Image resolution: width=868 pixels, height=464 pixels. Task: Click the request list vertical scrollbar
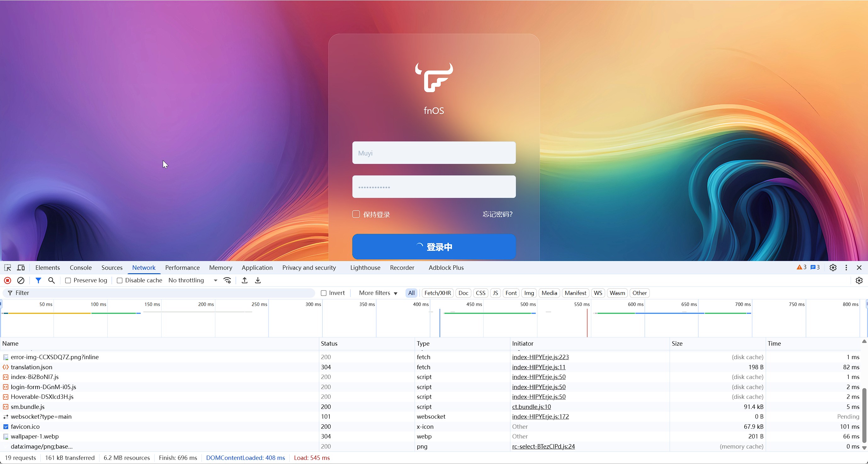coord(864,415)
